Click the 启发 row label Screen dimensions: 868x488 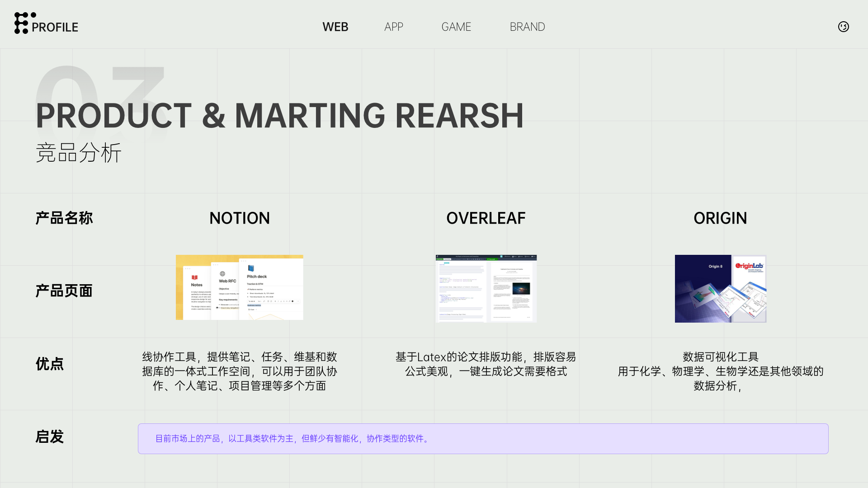[x=49, y=436]
